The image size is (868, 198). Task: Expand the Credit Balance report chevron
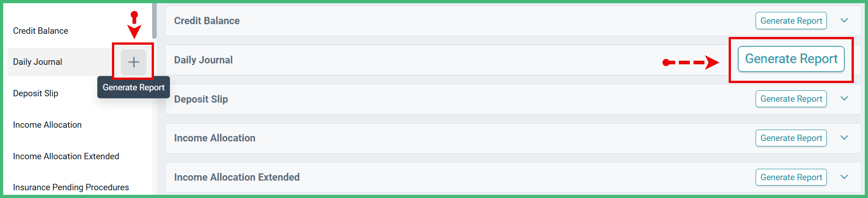[x=844, y=21]
